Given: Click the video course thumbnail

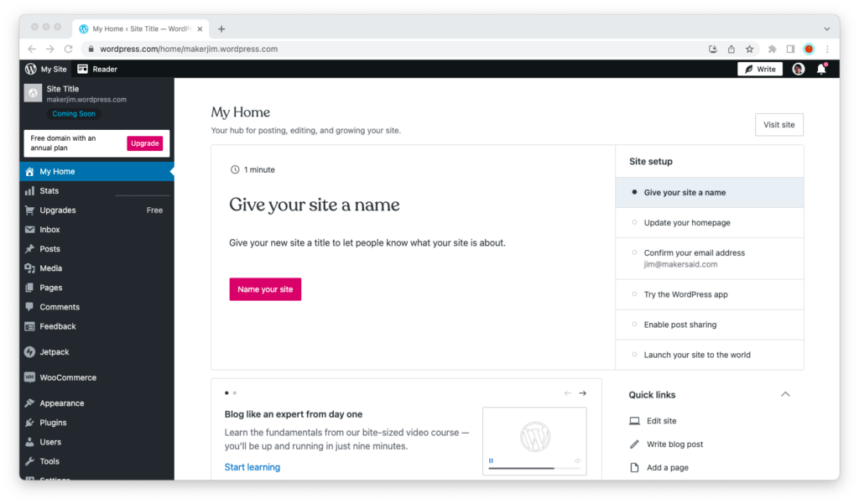Looking at the screenshot, I should (534, 441).
